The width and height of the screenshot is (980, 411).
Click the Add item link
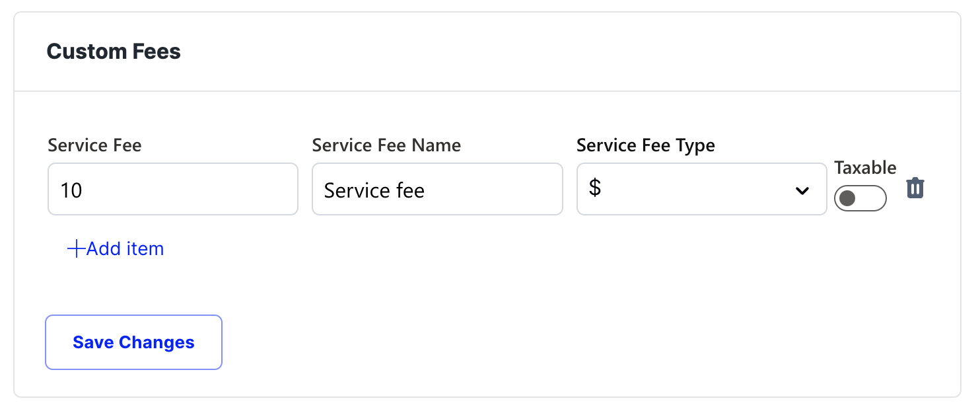tap(123, 248)
